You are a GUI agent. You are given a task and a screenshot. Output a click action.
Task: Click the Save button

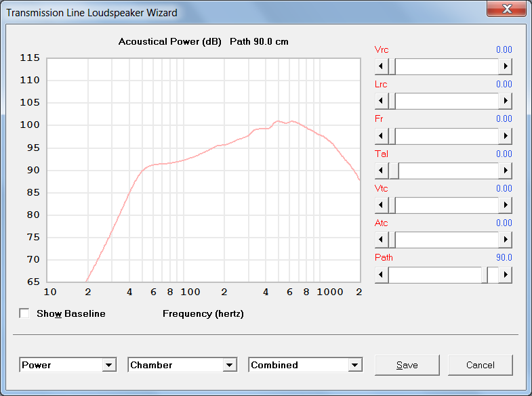[x=407, y=365]
